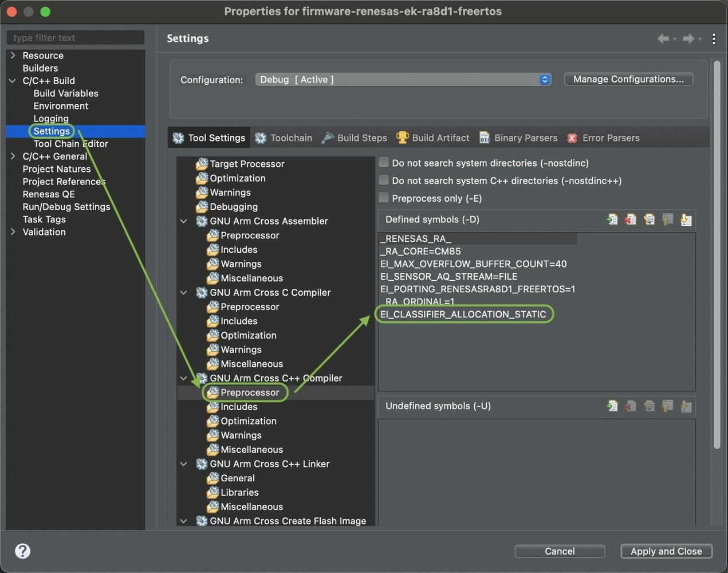Click the Add icon for Undefined symbols
The height and width of the screenshot is (573, 728).
tap(612, 406)
